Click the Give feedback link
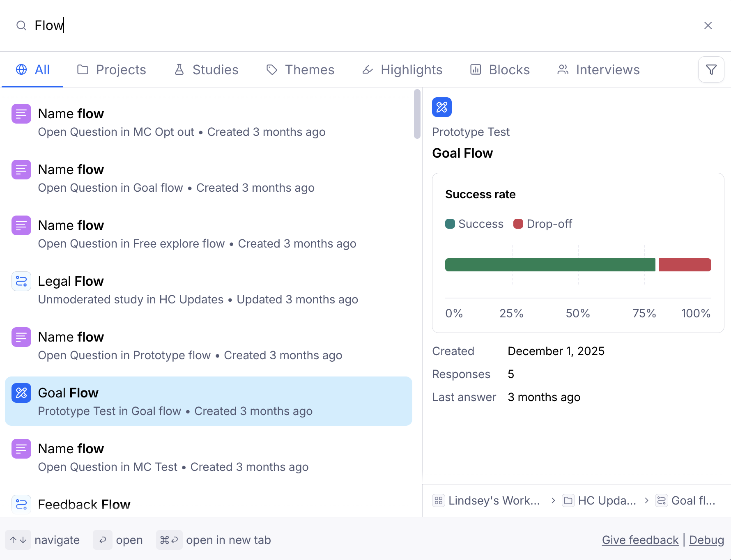 click(640, 540)
